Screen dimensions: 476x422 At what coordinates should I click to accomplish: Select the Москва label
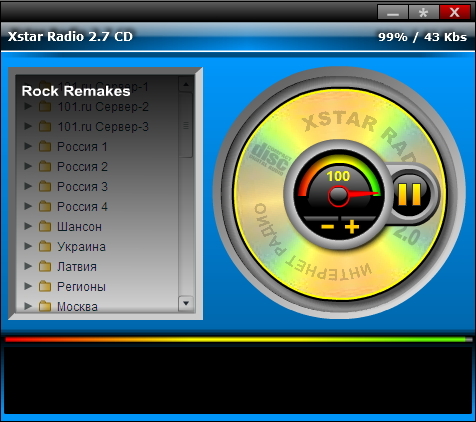click(77, 307)
